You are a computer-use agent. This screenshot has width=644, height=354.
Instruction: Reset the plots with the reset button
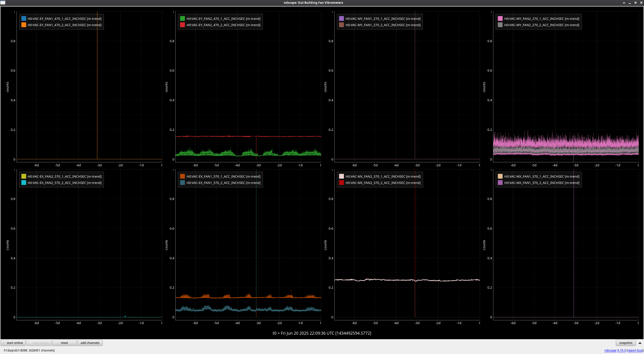64,343
